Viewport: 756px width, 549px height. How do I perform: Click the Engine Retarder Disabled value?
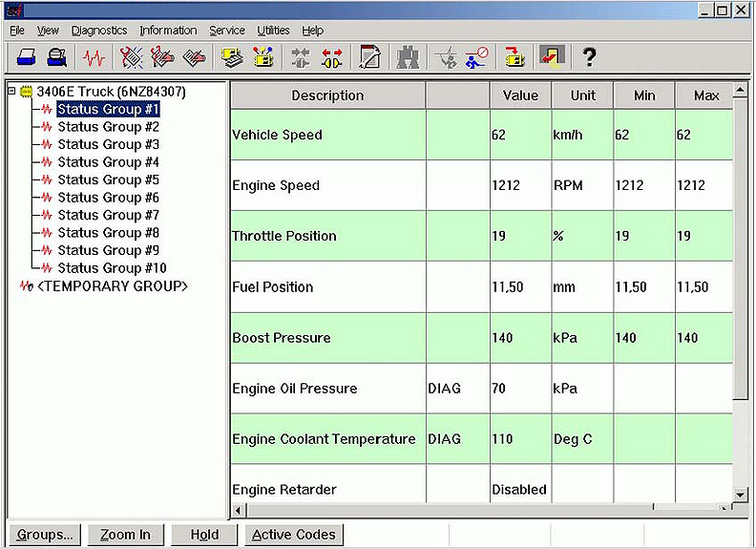tap(519, 490)
